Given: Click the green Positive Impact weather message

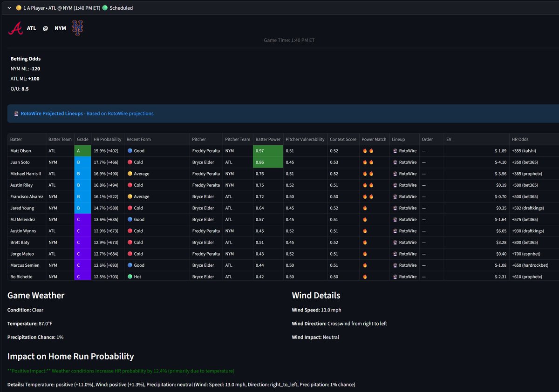Looking at the screenshot, I should [x=121, y=371].
